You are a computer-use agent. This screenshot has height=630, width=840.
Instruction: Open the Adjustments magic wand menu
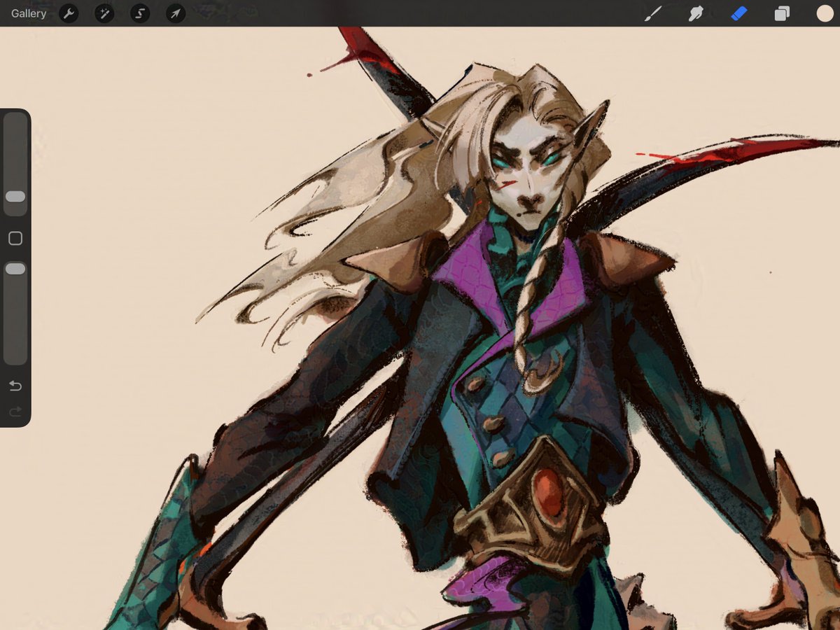104,13
